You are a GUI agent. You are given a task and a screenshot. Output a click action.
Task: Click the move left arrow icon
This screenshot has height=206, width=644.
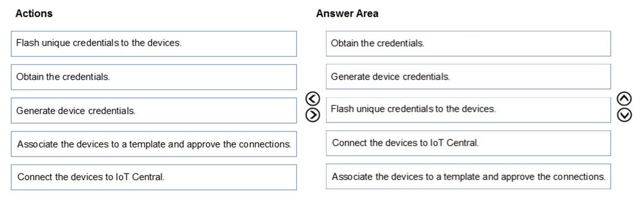[312, 99]
